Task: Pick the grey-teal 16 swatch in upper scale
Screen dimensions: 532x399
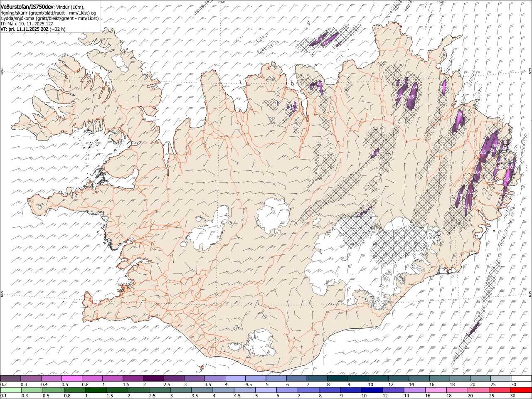Action: (x=439, y=379)
